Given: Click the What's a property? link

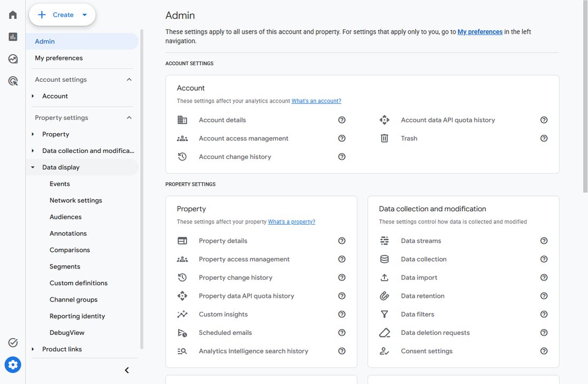Looking at the screenshot, I should pos(291,222).
